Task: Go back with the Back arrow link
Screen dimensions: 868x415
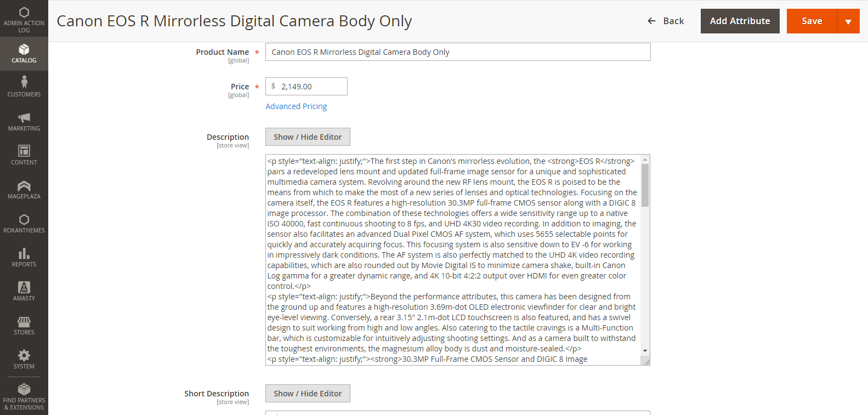Action: (x=666, y=21)
